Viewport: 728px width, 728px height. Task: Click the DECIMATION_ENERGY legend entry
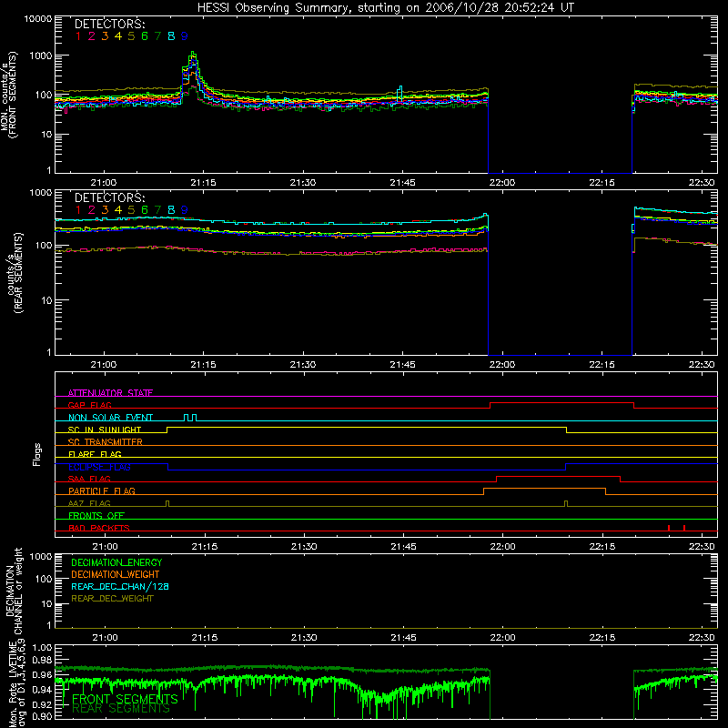tap(116, 562)
